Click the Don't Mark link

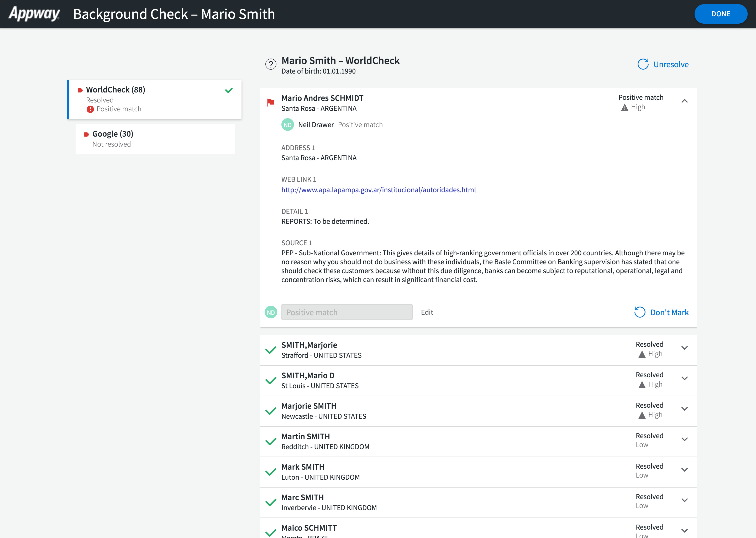[x=669, y=312]
